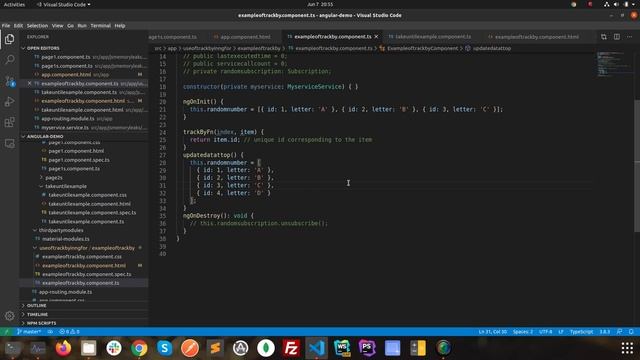This screenshot has width=640, height=360.
Task: Open the Extensions view
Action: [x=9, y=122]
